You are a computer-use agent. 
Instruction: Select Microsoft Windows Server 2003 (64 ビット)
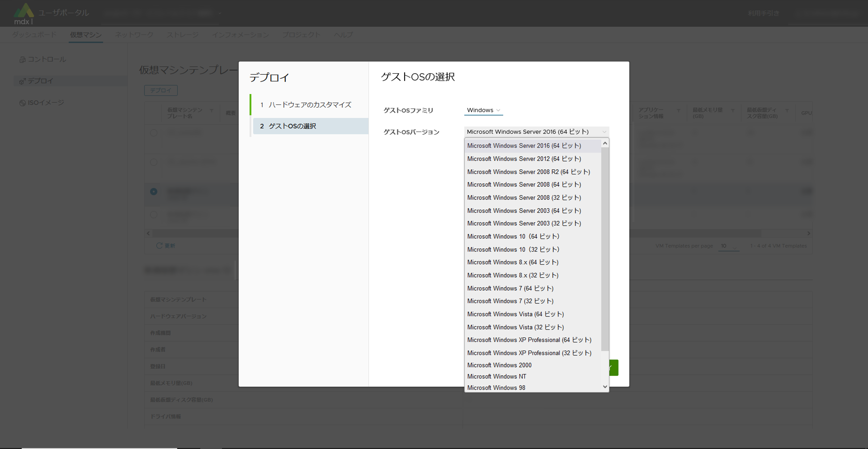tap(533, 211)
